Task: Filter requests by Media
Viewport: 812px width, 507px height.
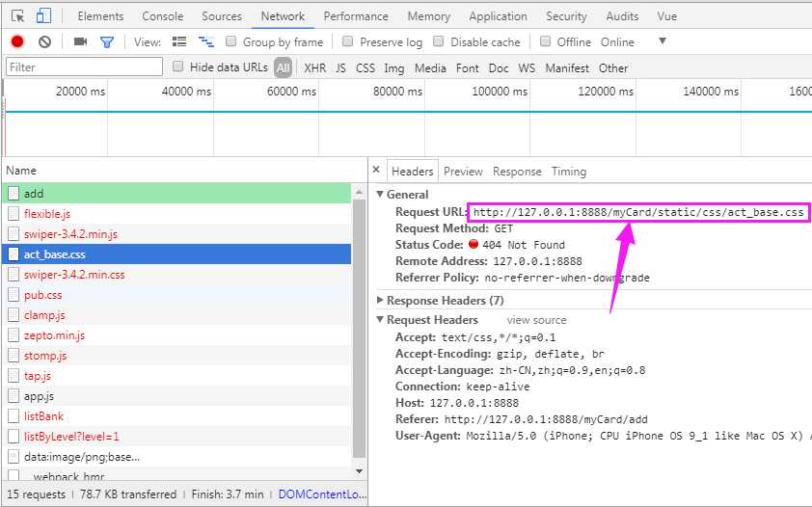Action: tap(430, 67)
